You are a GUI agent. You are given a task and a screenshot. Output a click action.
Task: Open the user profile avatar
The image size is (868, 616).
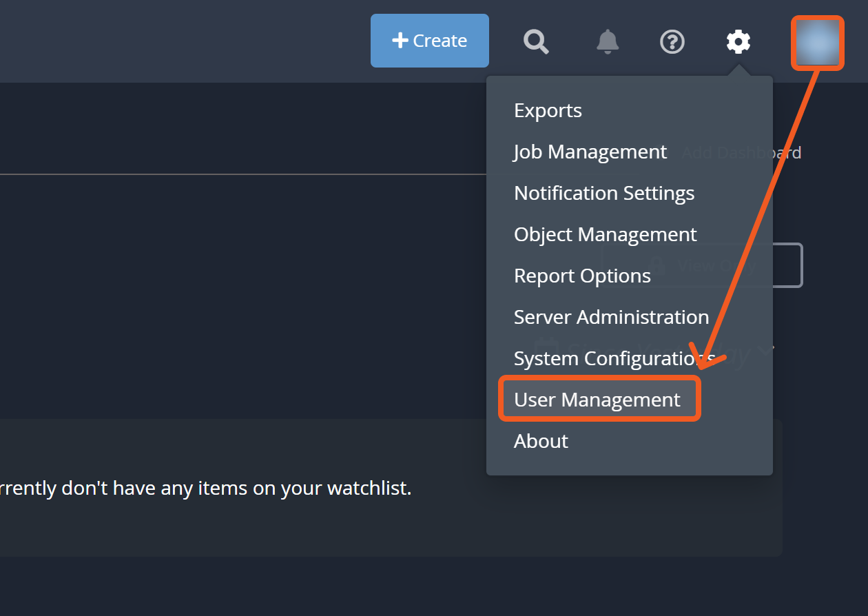(818, 43)
